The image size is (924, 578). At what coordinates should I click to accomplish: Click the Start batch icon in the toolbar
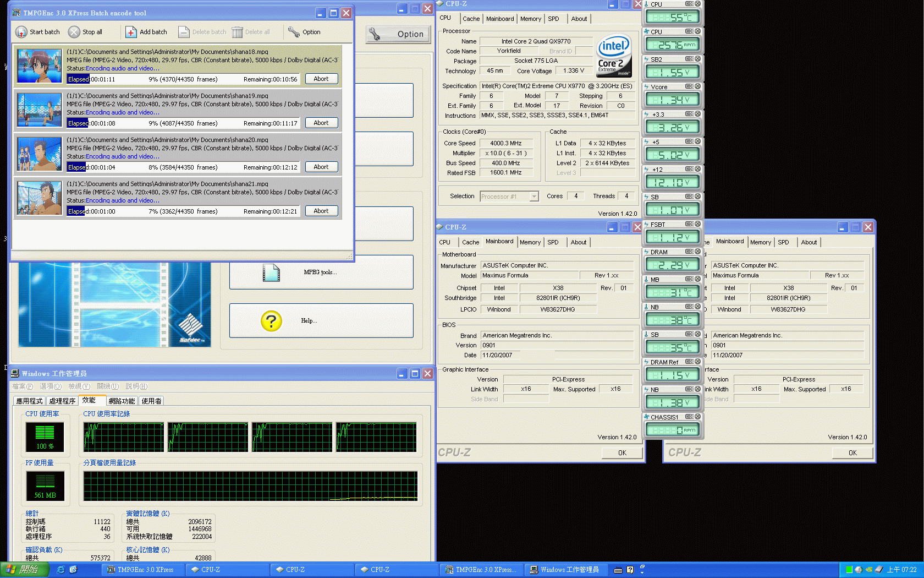click(21, 32)
